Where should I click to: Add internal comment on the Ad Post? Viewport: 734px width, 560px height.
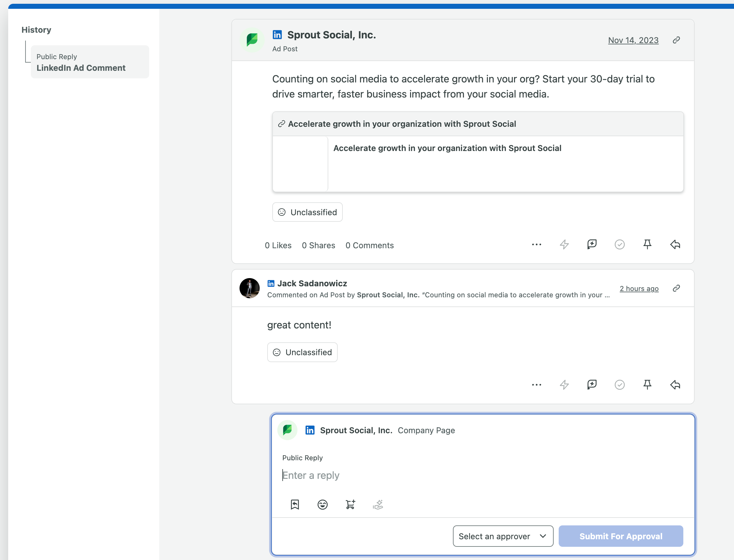pos(592,244)
